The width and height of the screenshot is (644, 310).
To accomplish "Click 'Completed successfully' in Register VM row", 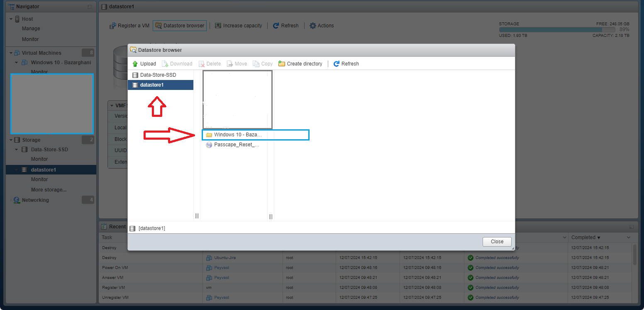I will click(497, 288).
